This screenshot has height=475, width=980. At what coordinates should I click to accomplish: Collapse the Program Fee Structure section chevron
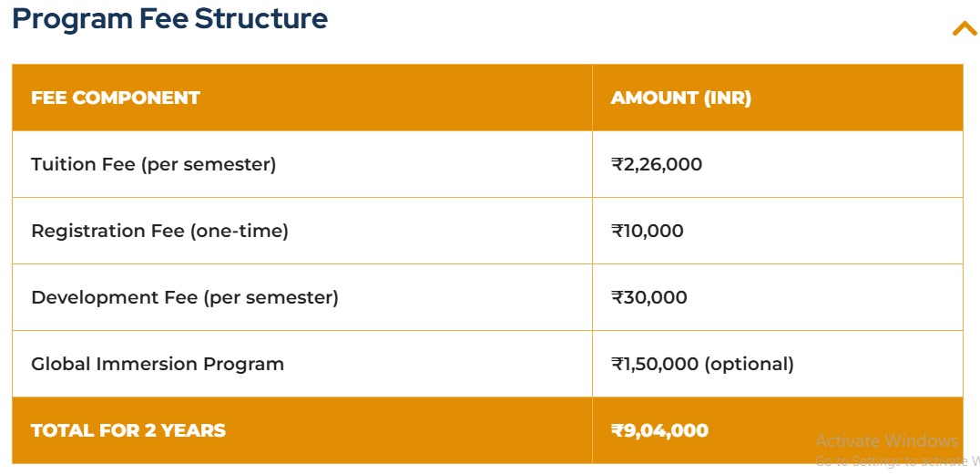pyautogui.click(x=964, y=29)
